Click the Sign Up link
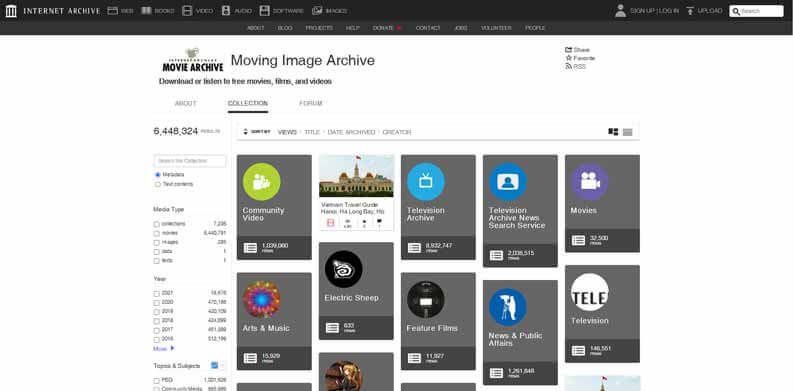This screenshot has height=391, width=793. 642,11
